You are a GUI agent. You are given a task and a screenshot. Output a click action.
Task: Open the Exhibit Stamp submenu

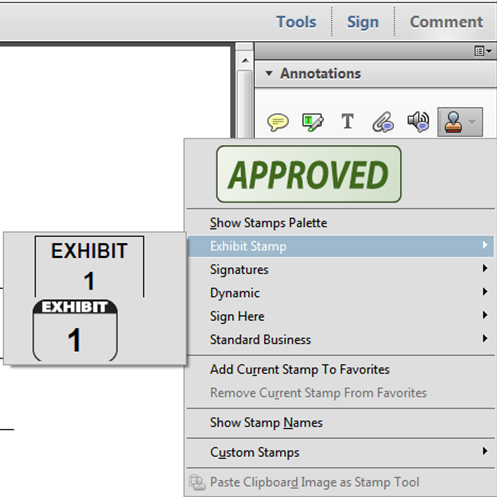click(340, 246)
